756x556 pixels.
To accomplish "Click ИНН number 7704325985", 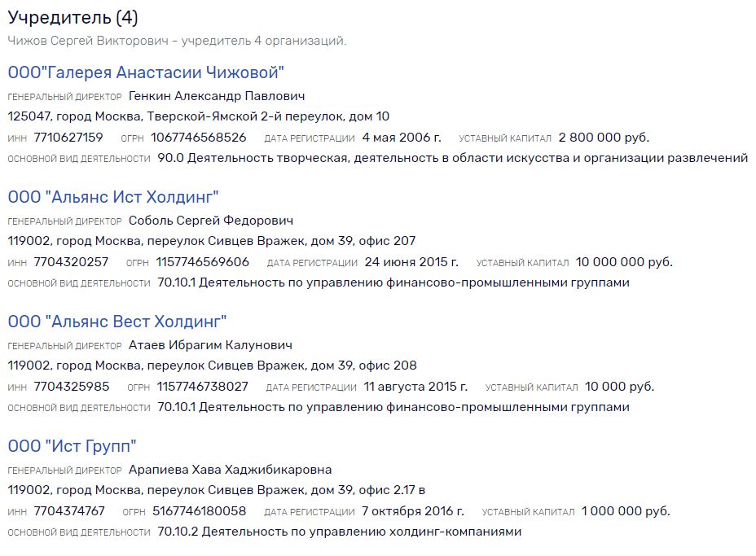I will pos(72,387).
